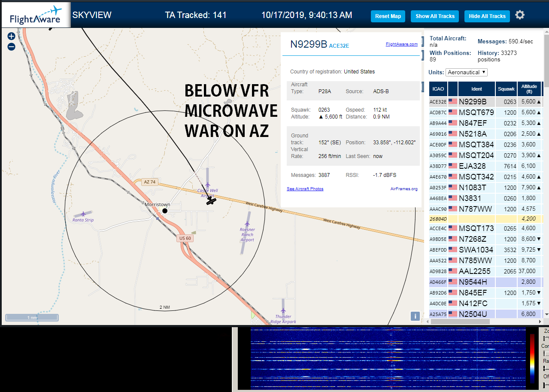Click the 7614 squawk cell
The image size is (549, 392).
pyautogui.click(x=507, y=166)
